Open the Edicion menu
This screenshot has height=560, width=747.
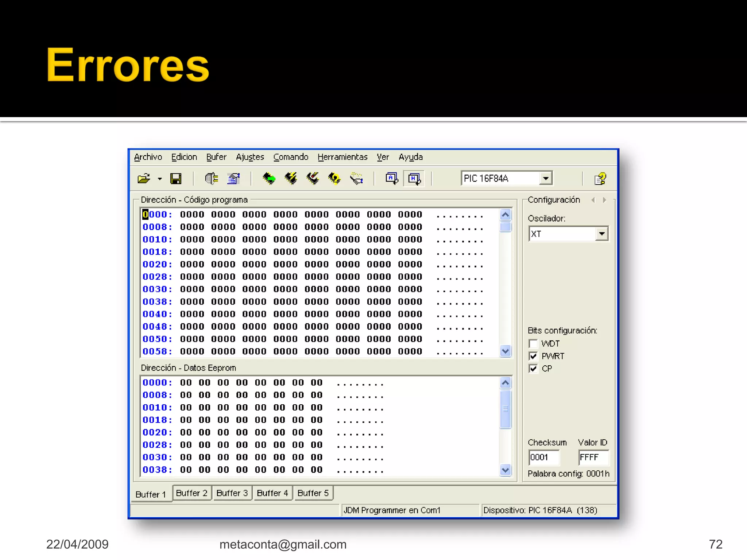(x=184, y=157)
